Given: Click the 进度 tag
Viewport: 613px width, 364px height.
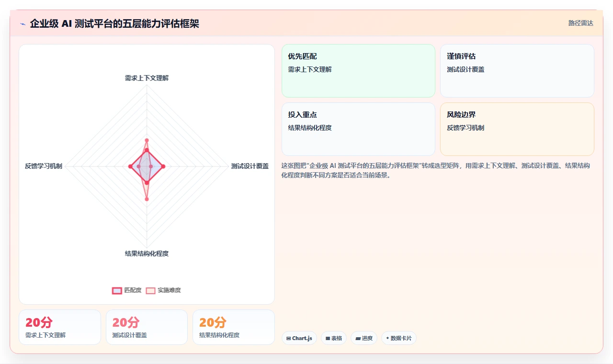Looking at the screenshot, I should coord(364,338).
